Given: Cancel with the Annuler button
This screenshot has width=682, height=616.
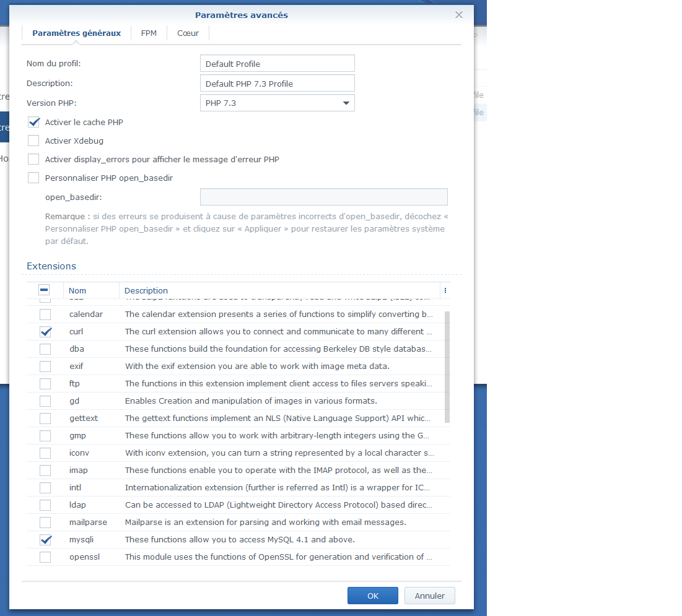Looking at the screenshot, I should point(430,596).
